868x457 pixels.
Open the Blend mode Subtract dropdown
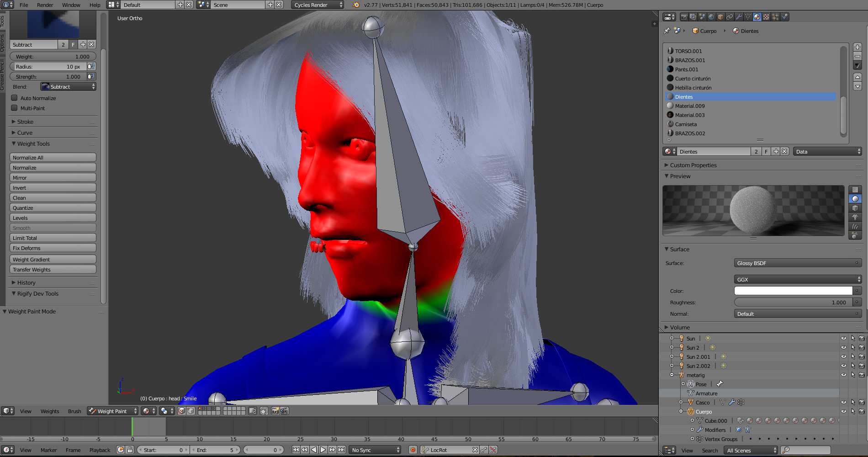[x=68, y=86]
